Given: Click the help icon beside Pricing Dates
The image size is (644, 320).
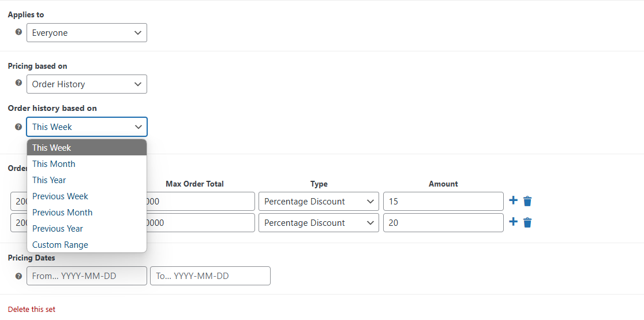Looking at the screenshot, I should point(18,276).
